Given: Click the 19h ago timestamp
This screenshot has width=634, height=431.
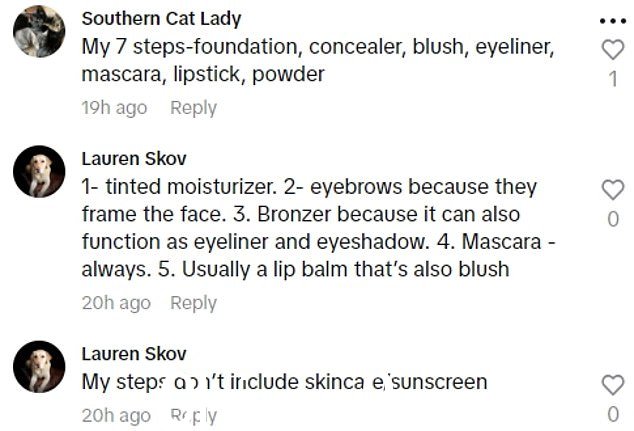Looking at the screenshot, I should coord(114,108).
